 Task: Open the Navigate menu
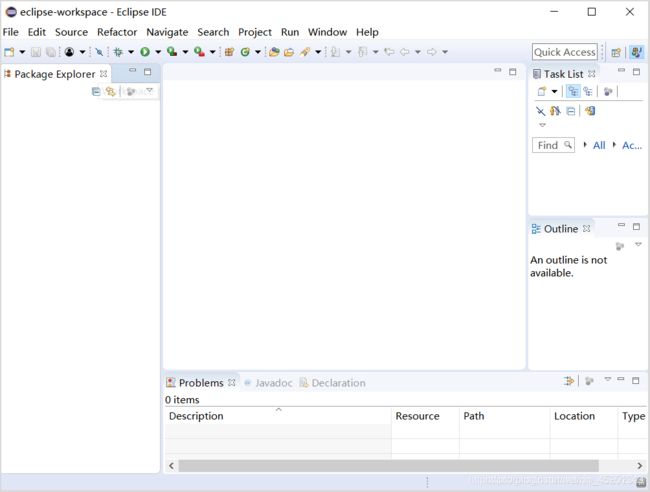pos(167,32)
